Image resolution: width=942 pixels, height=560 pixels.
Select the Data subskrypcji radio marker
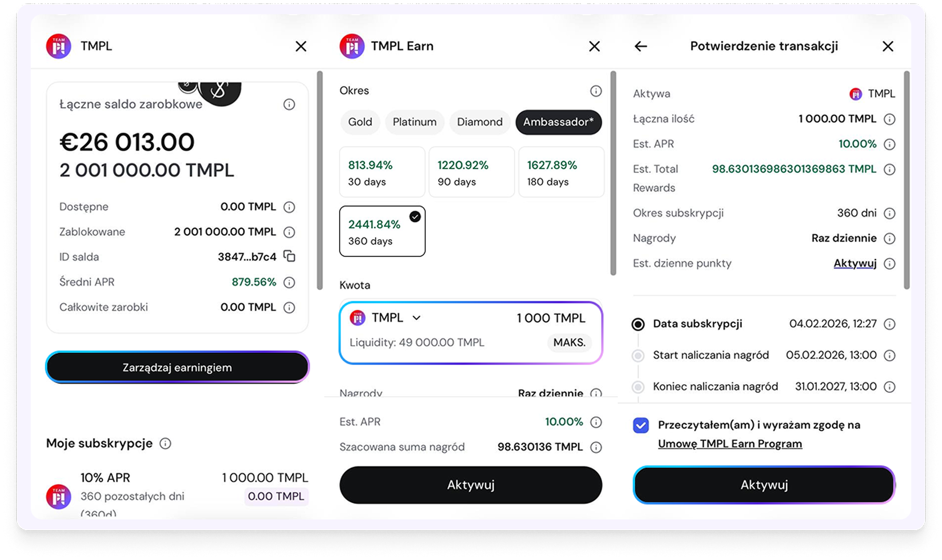pos(638,324)
